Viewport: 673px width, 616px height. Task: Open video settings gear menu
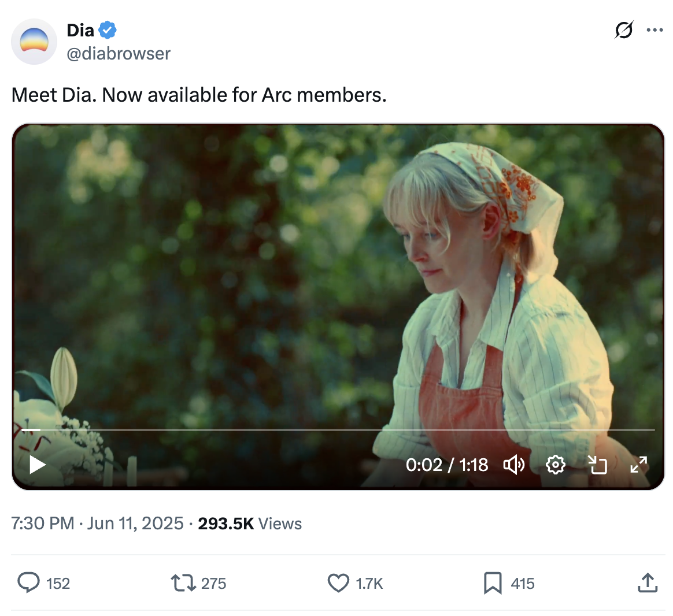tap(555, 465)
